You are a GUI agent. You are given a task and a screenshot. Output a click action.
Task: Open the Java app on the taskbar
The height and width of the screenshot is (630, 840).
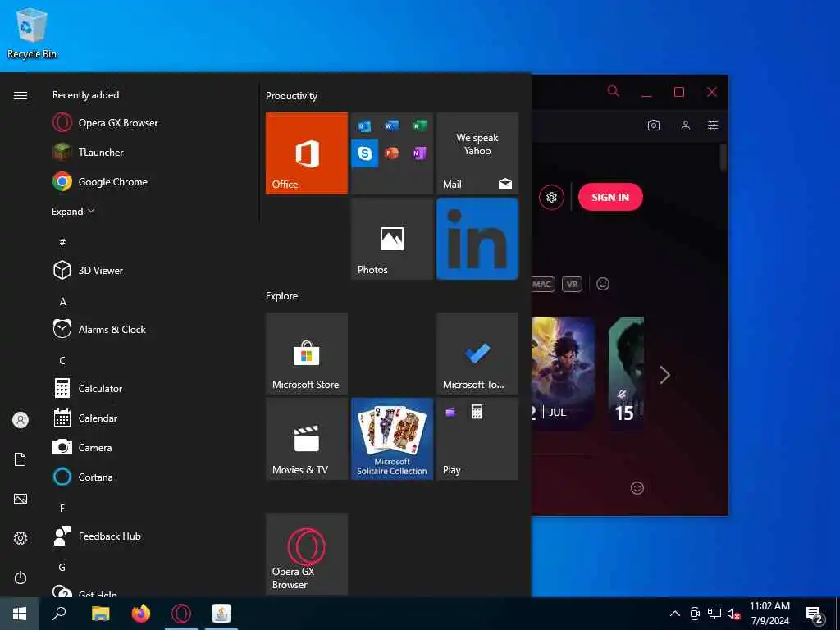click(221, 614)
